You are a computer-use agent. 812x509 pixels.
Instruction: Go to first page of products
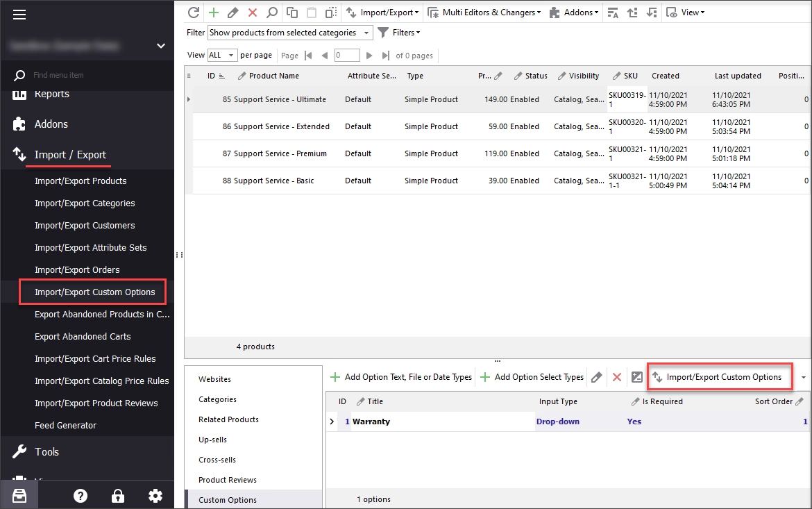(309, 56)
